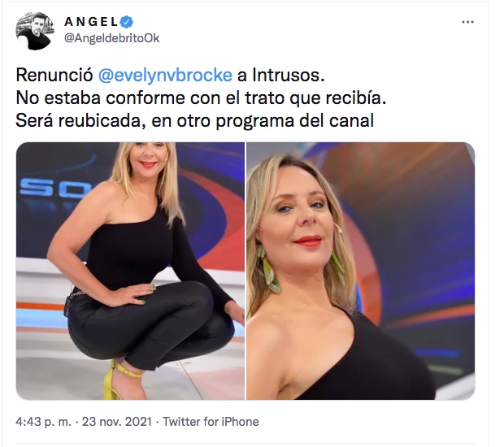The image size is (504, 447).
Task: Open the three-dot more options menu
Action: (x=467, y=22)
